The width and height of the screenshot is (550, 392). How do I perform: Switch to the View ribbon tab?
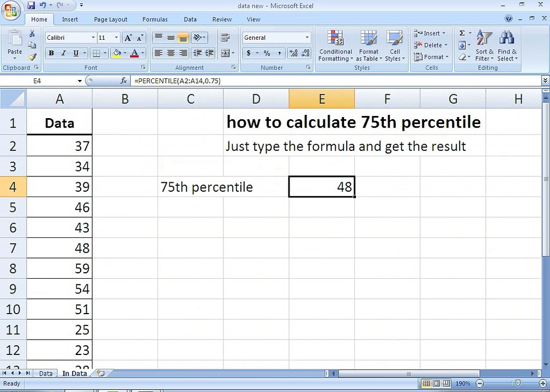pyautogui.click(x=253, y=20)
